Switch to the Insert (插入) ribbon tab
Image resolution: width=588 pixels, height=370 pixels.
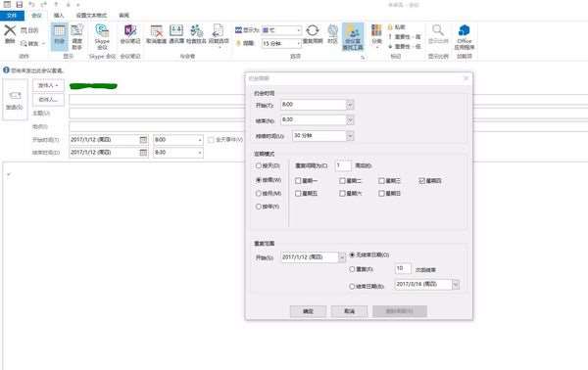[59, 16]
